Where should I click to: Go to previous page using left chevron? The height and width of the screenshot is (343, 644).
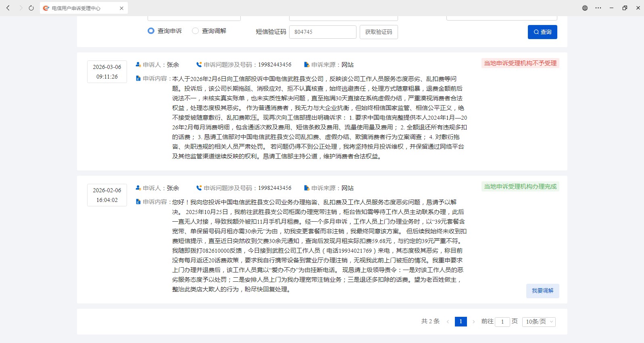pyautogui.click(x=448, y=322)
